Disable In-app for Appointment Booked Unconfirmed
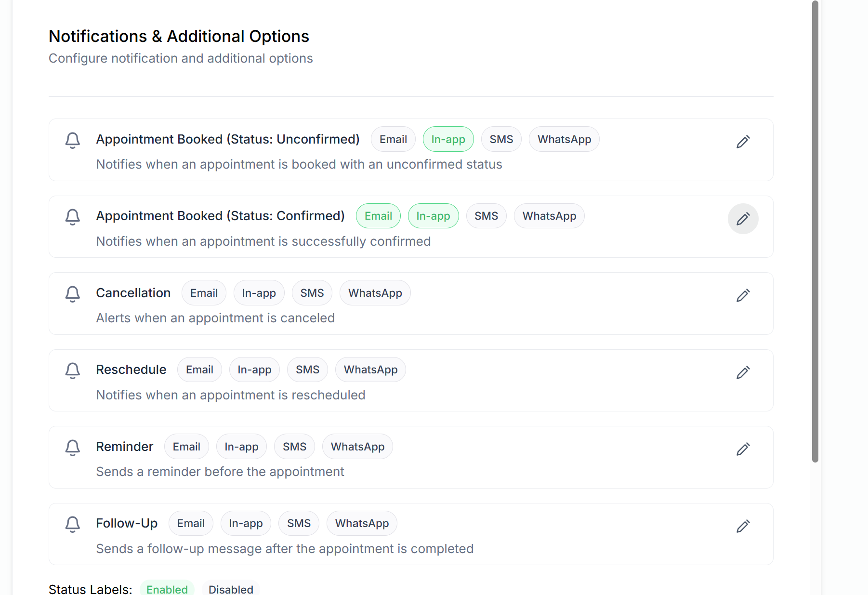 coord(448,139)
